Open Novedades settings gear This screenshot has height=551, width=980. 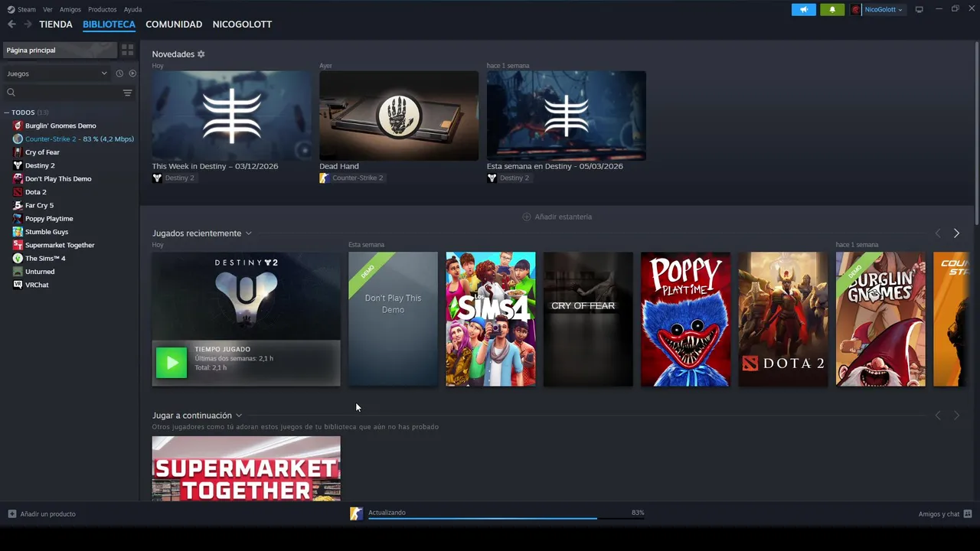tap(201, 54)
